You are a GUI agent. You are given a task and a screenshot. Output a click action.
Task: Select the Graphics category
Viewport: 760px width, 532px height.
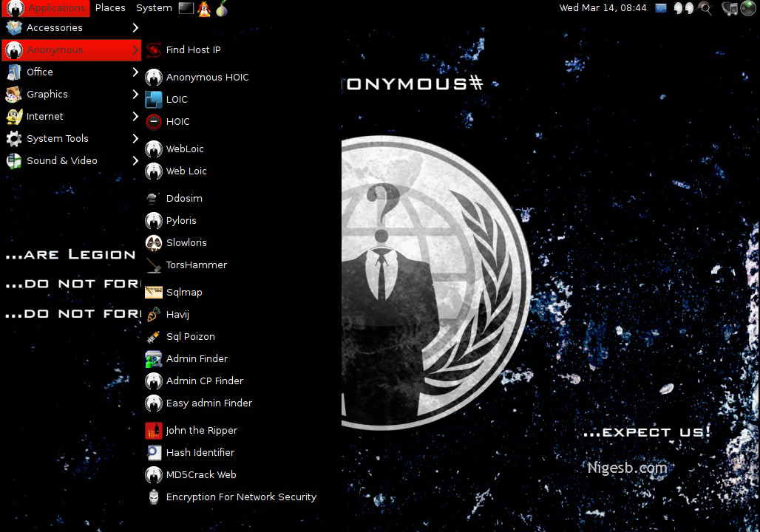[47, 94]
